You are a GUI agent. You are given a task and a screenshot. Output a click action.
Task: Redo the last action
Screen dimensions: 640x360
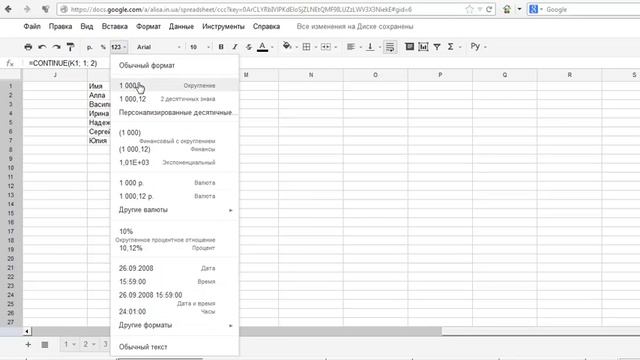[56, 47]
